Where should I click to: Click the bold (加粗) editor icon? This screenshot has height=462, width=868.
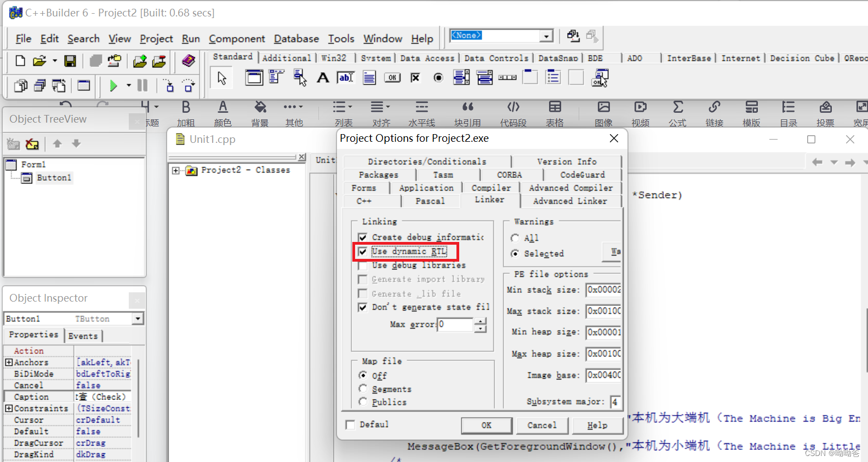point(186,107)
